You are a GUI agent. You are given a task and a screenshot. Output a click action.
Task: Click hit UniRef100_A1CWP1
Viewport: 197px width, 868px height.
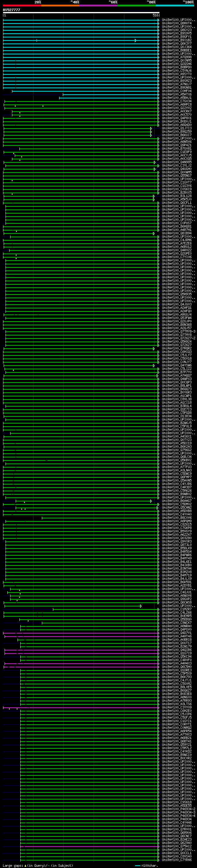(176, 396)
